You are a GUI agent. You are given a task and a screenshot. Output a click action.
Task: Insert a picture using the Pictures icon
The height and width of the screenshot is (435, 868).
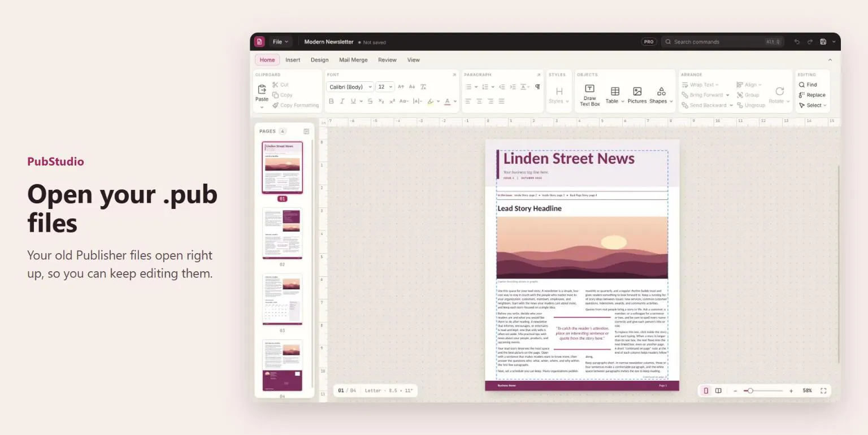click(637, 92)
